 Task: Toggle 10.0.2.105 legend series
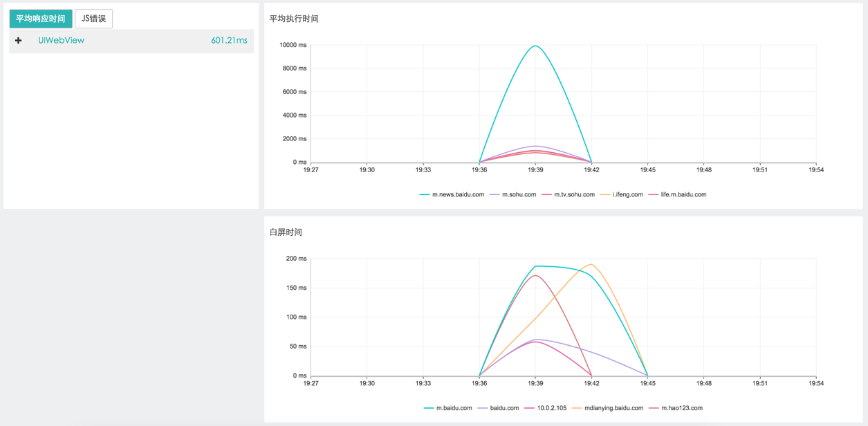545,408
